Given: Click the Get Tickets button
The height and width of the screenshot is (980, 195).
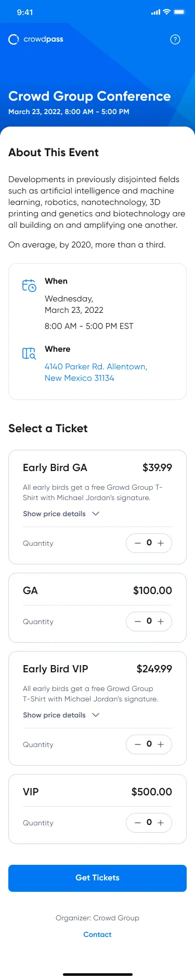Looking at the screenshot, I should 97,878.
